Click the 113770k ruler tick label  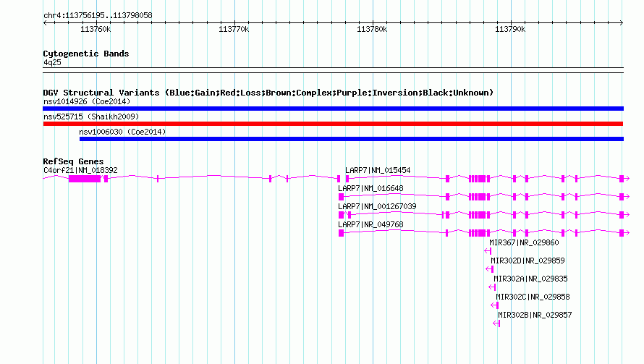pos(234,29)
